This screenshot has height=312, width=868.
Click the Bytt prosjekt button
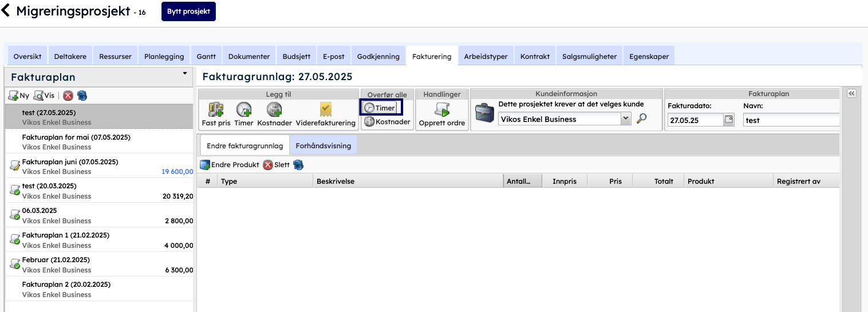(188, 11)
